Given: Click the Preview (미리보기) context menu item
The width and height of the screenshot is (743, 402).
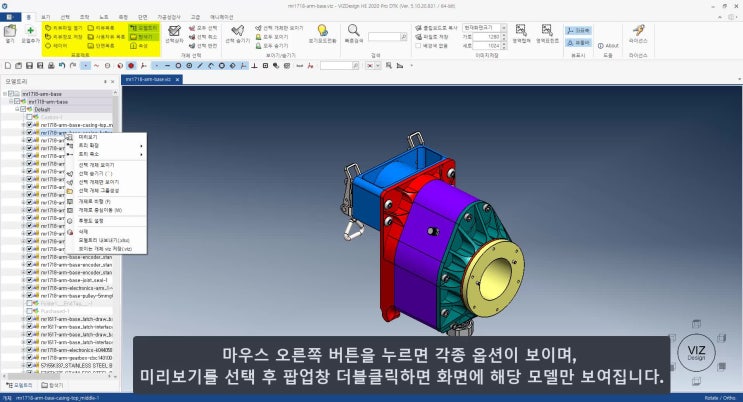Looking at the screenshot, I should point(88,137).
